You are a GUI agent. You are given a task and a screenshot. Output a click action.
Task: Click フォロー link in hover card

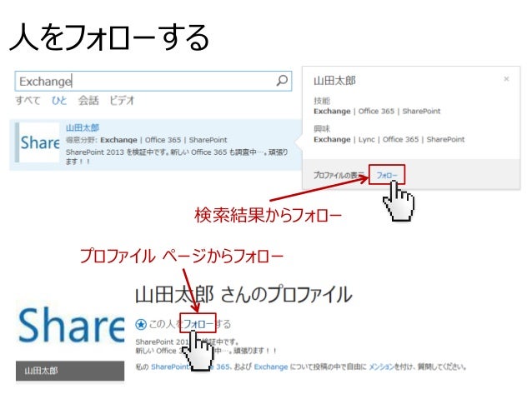click(x=387, y=175)
